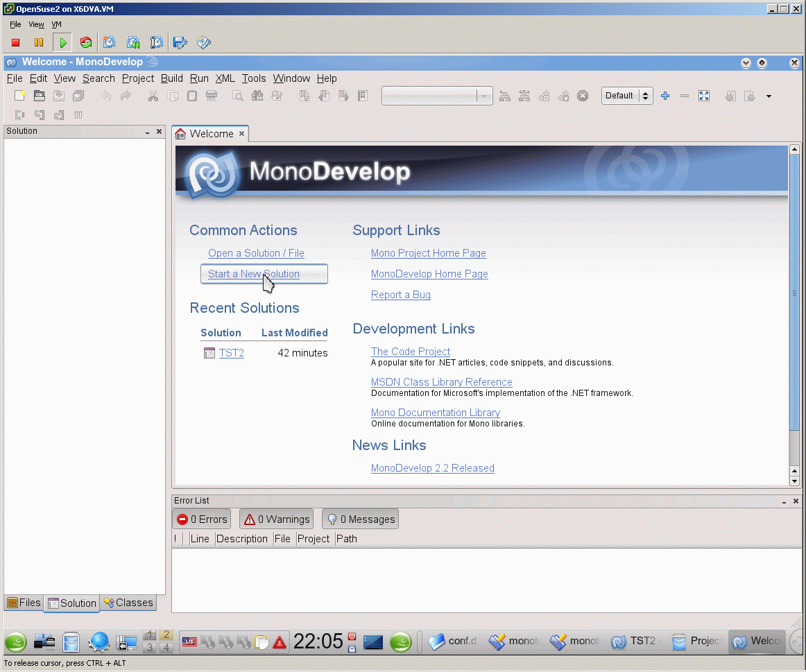Open the Tools menu
This screenshot has height=672, width=806.
[x=254, y=78]
